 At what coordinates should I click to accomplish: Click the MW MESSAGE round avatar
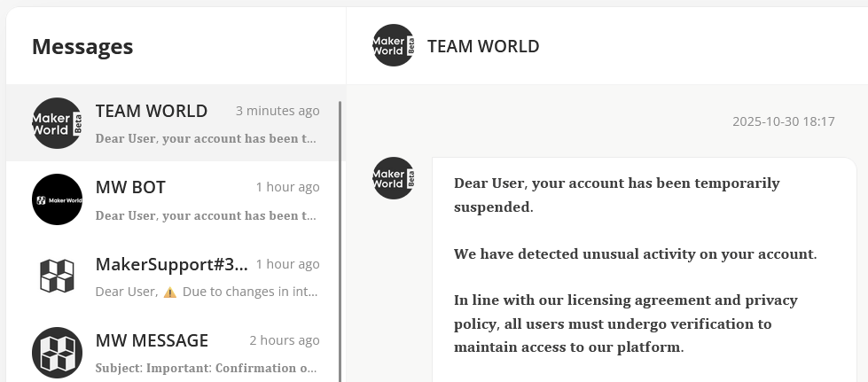click(x=57, y=352)
